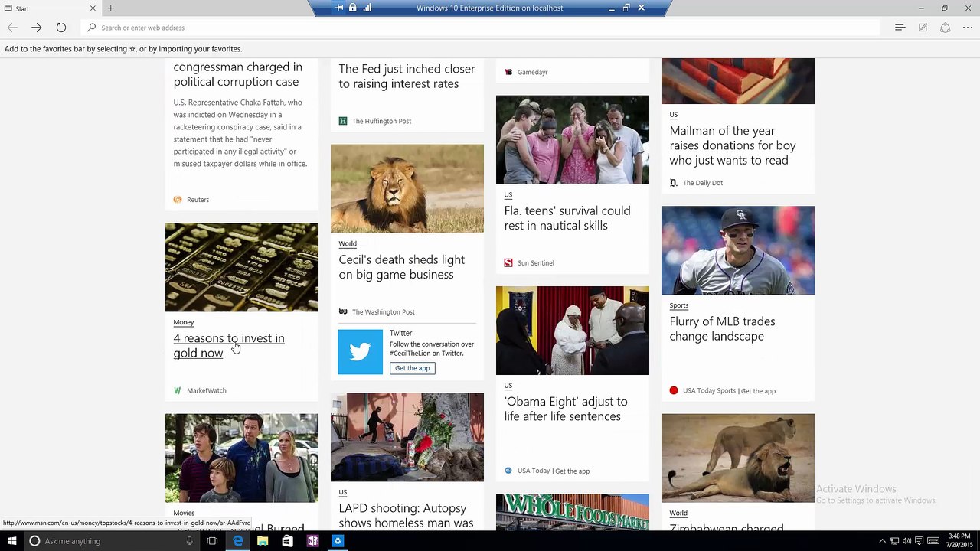Click the MarketWatch source name
The image size is (980, 551).
207,390
